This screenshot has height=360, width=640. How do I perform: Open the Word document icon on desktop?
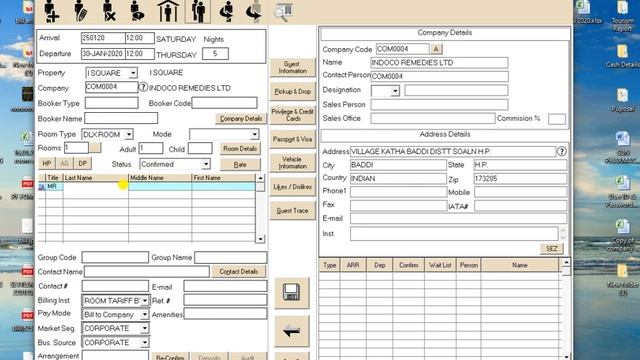(x=622, y=148)
